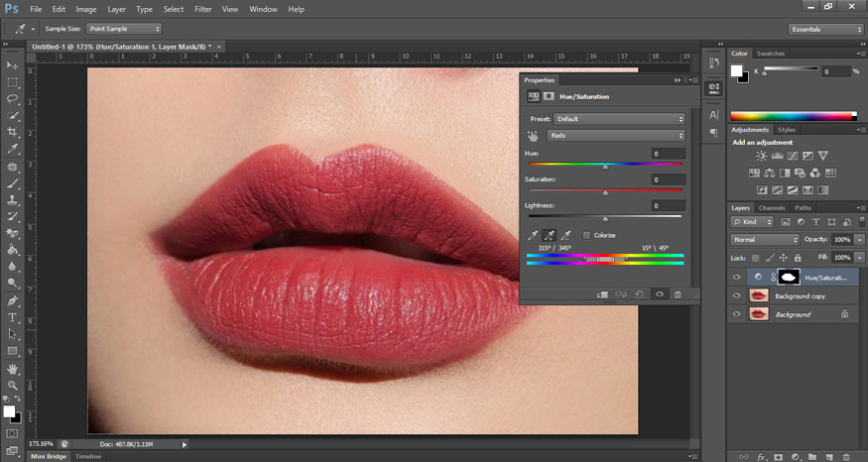Select the Subtract from Sample eyedropper
Image resolution: width=868 pixels, height=462 pixels.
coord(565,235)
